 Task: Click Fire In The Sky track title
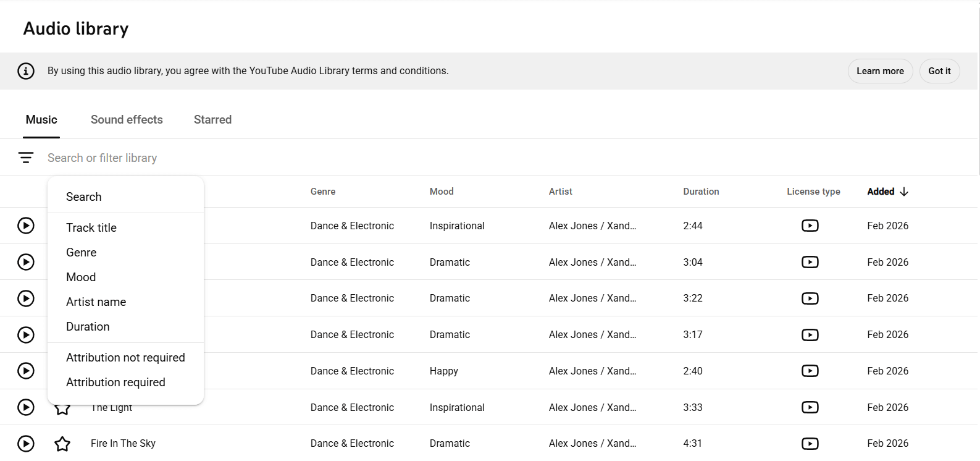pos(123,444)
